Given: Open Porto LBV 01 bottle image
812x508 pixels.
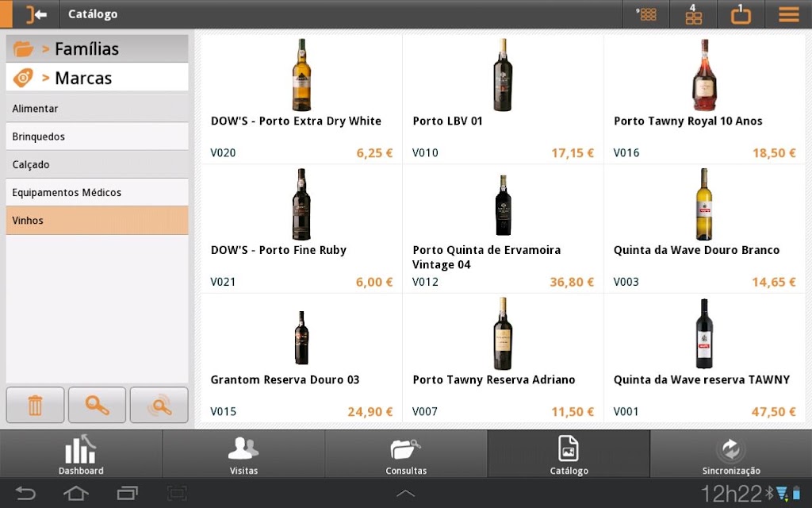Looking at the screenshot, I should pos(502,75).
